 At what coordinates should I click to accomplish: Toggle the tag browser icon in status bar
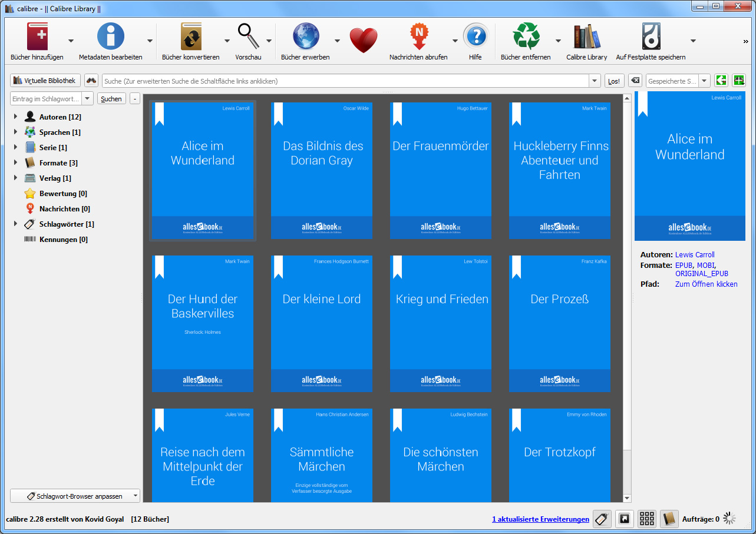point(602,519)
